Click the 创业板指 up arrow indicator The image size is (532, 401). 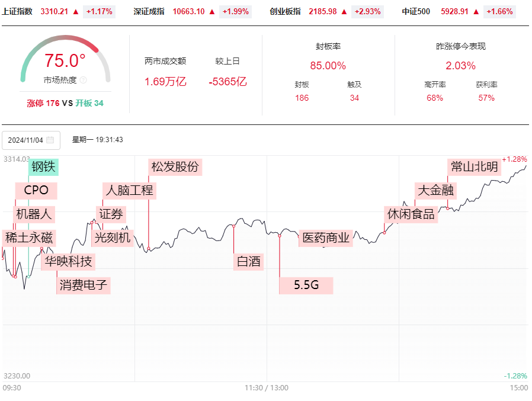tap(344, 11)
